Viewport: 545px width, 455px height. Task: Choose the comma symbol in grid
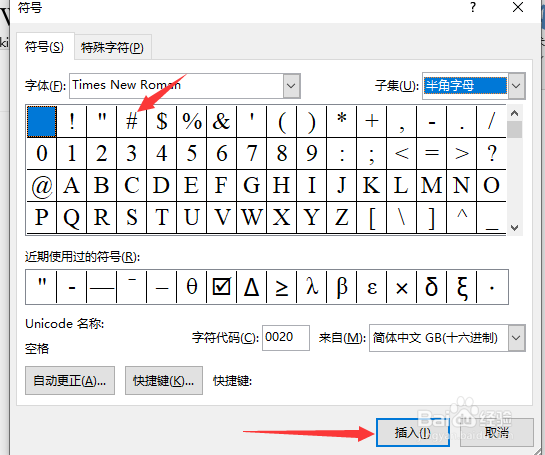[x=401, y=122]
